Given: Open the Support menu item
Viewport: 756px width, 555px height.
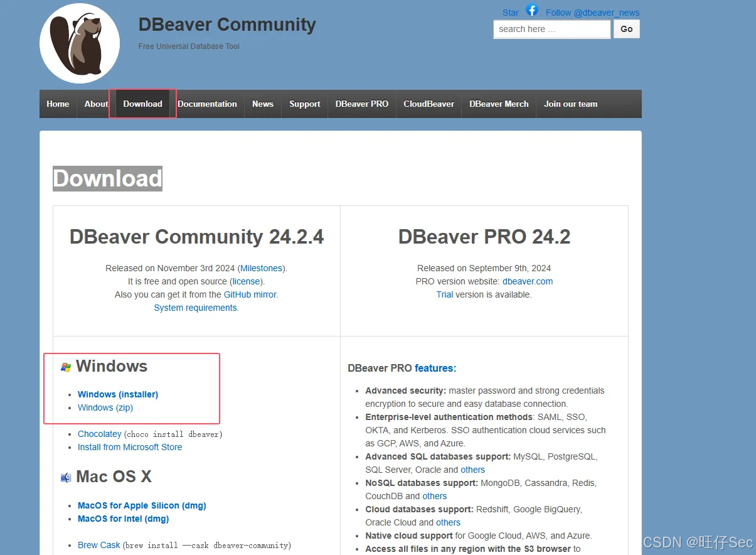Looking at the screenshot, I should [x=305, y=104].
